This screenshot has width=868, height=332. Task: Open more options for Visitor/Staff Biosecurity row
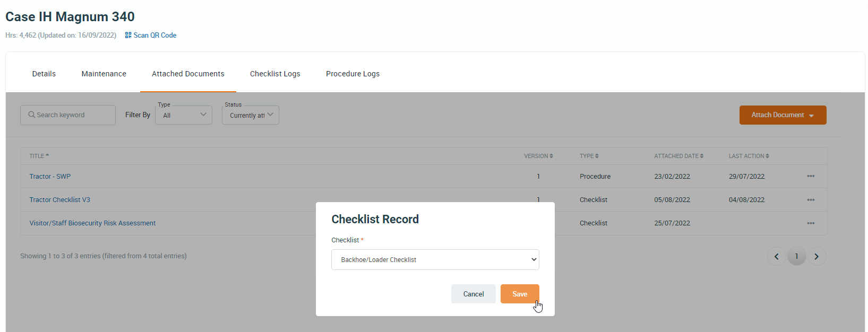pos(811,223)
